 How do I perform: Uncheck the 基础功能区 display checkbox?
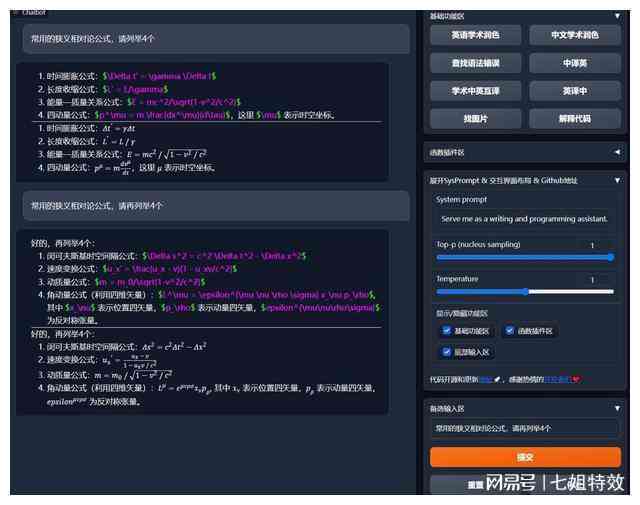pos(447,331)
